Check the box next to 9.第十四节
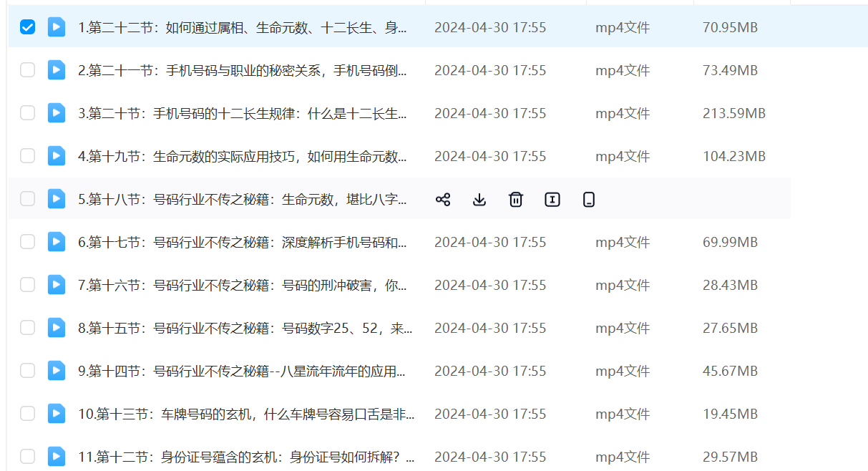Viewport: 868px width, 471px height. (x=27, y=371)
